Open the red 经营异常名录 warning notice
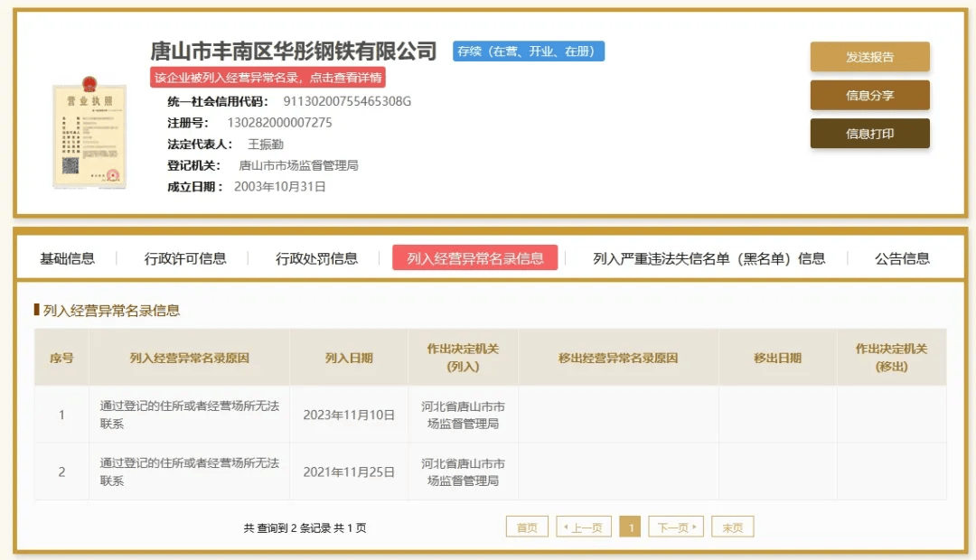The height and width of the screenshot is (560, 976). pos(267,77)
